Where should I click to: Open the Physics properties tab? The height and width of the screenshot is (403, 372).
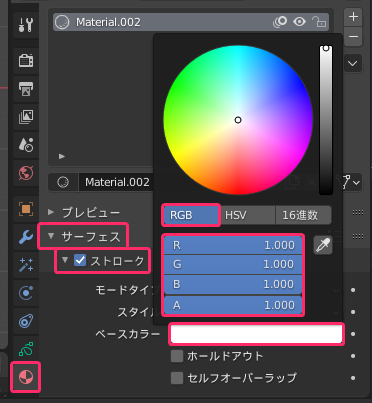coord(26,293)
